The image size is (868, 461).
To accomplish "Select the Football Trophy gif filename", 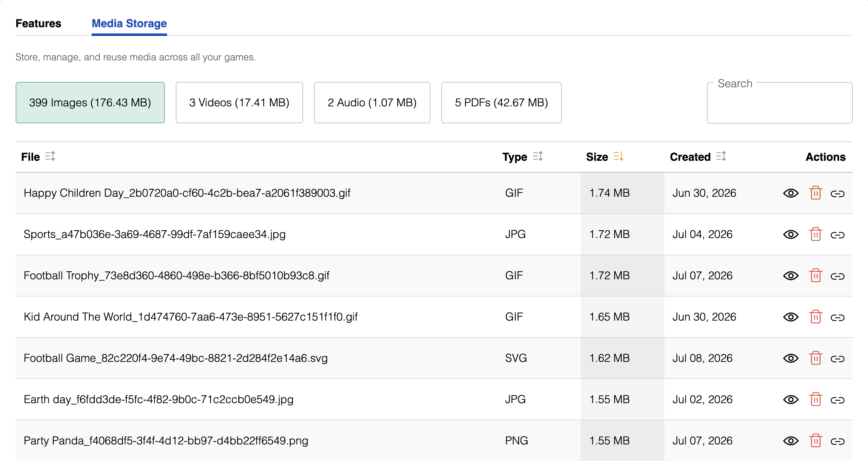I will click(176, 276).
